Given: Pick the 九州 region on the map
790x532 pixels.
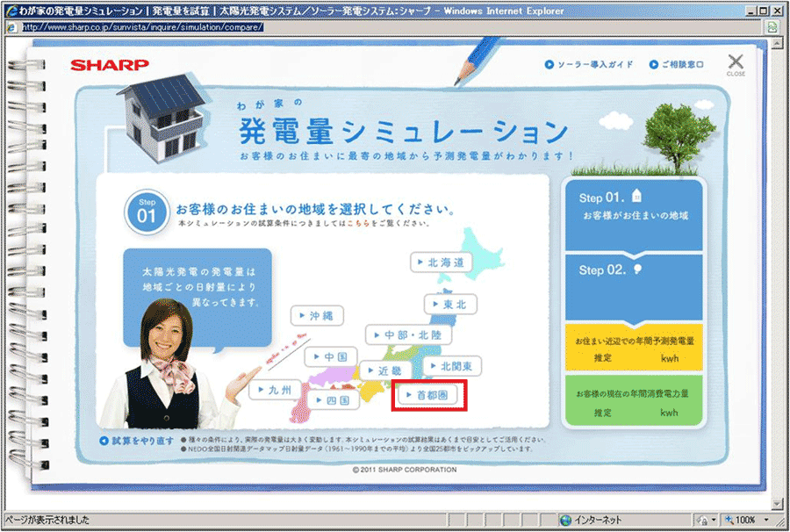Looking at the screenshot, I should 275,390.
